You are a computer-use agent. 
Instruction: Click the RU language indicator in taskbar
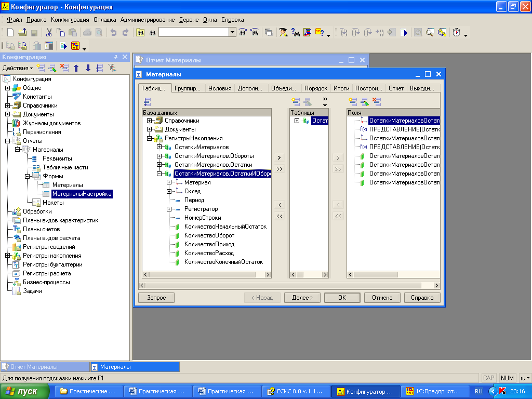point(478,391)
